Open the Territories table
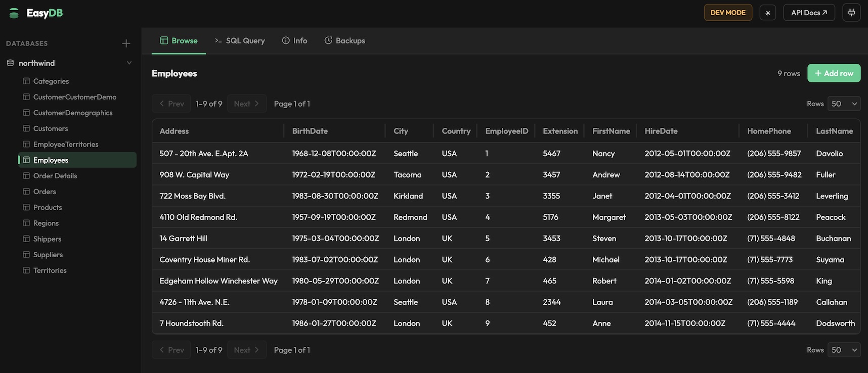 pyautogui.click(x=77, y=270)
